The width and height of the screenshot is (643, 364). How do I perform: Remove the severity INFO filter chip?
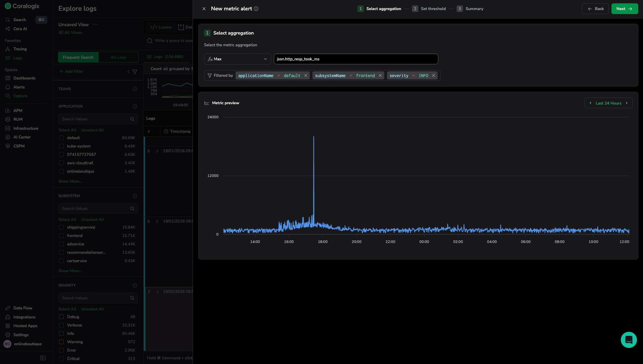point(434,76)
